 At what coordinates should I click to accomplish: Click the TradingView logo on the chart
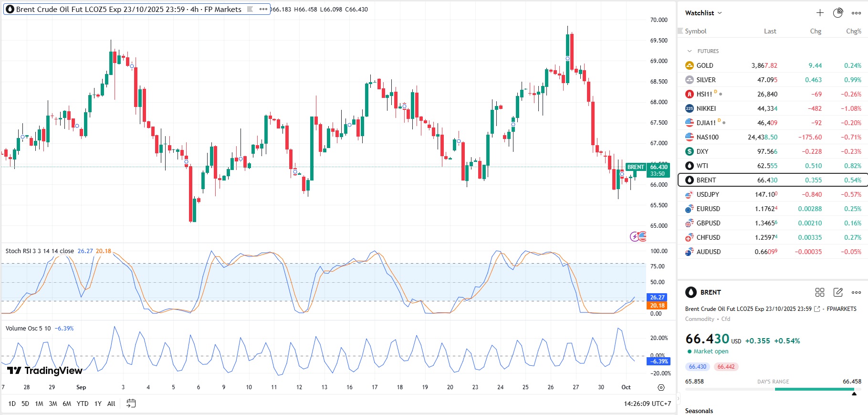click(x=45, y=371)
